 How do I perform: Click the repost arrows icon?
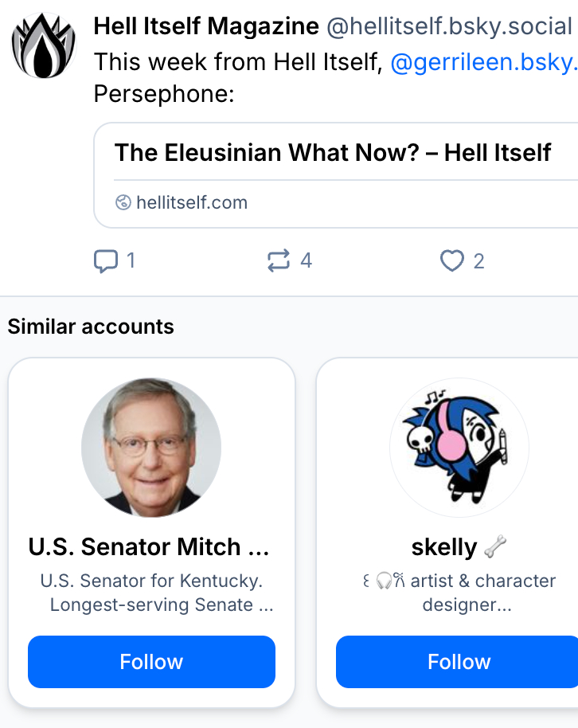pyautogui.click(x=279, y=261)
